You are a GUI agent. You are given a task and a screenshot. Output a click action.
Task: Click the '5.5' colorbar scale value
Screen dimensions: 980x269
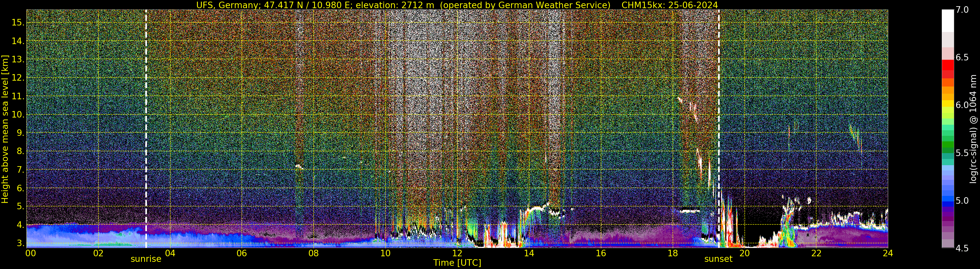(962, 153)
